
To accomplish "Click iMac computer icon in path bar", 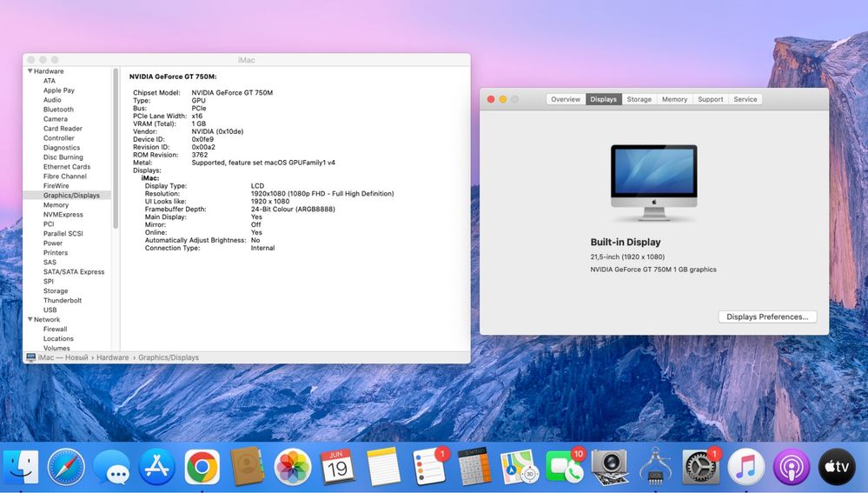I will pyautogui.click(x=31, y=357).
